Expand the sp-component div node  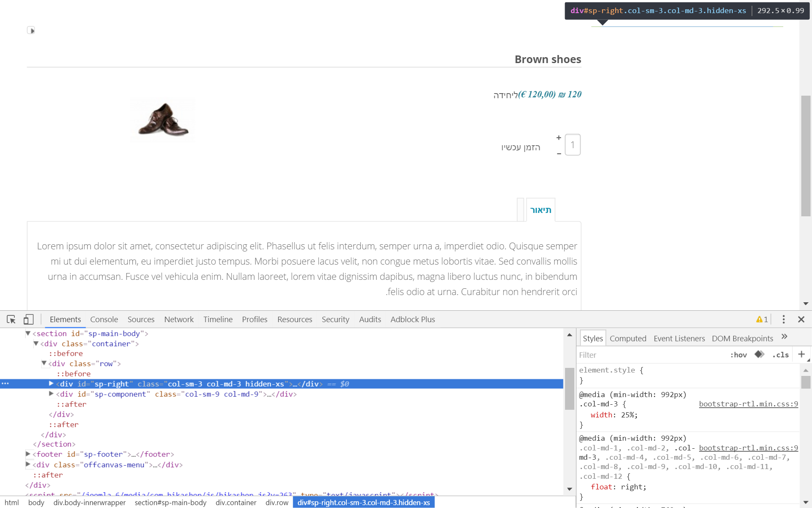[x=51, y=394]
